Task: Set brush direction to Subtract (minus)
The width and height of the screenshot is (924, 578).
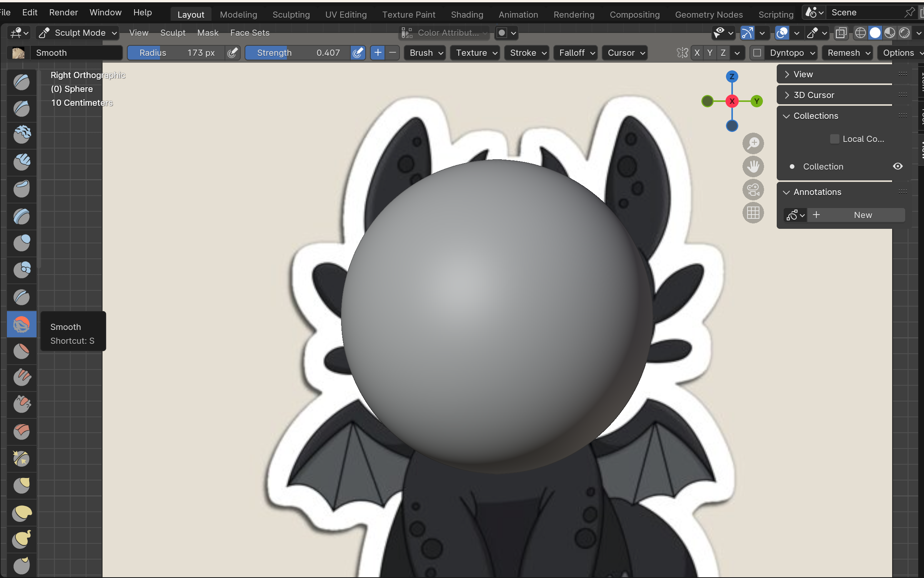Action: [x=393, y=53]
